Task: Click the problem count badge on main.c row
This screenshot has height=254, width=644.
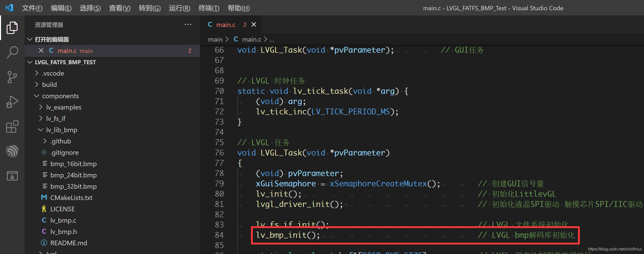Action: click(x=190, y=51)
